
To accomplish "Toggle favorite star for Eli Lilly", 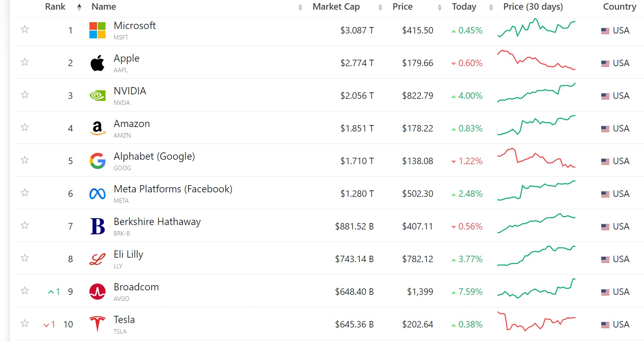I will pyautogui.click(x=25, y=258).
